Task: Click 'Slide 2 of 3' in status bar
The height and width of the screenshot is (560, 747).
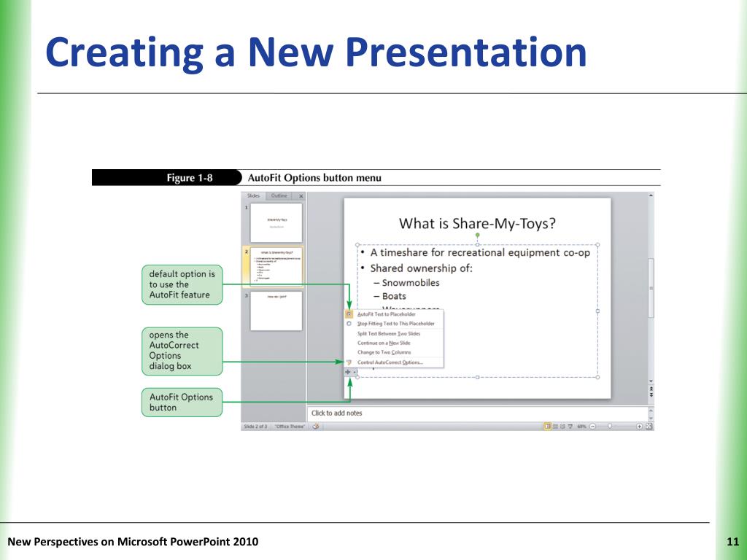Action: tap(255, 426)
